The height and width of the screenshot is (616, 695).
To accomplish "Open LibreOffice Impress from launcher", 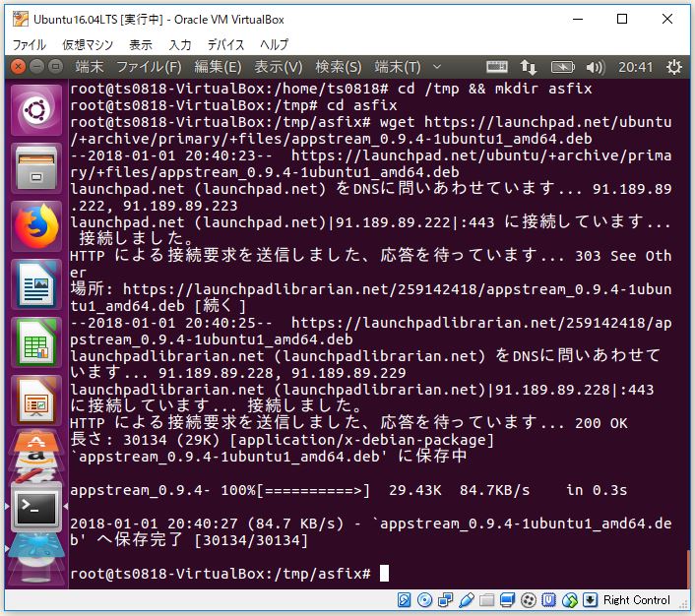I will [36, 401].
